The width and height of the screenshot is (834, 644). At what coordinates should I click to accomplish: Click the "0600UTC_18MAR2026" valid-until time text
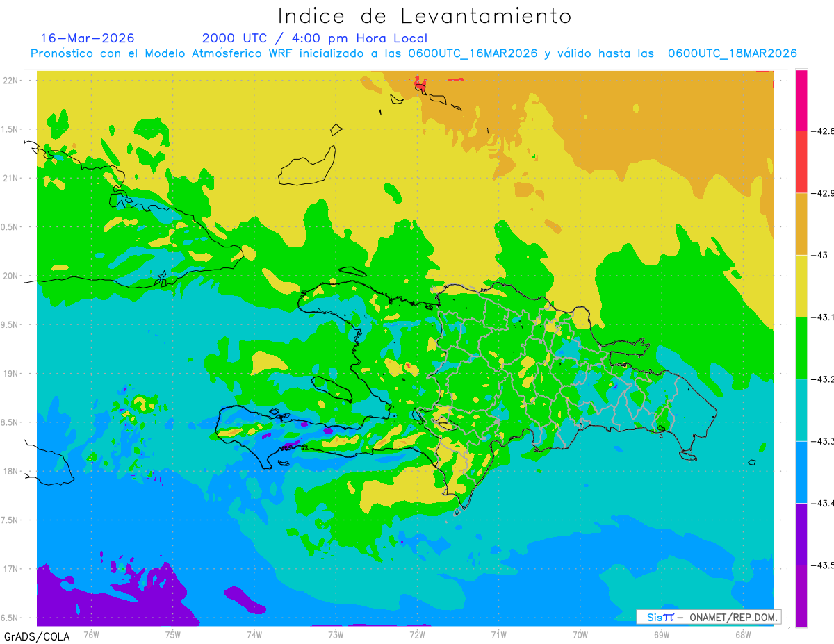tap(732, 53)
